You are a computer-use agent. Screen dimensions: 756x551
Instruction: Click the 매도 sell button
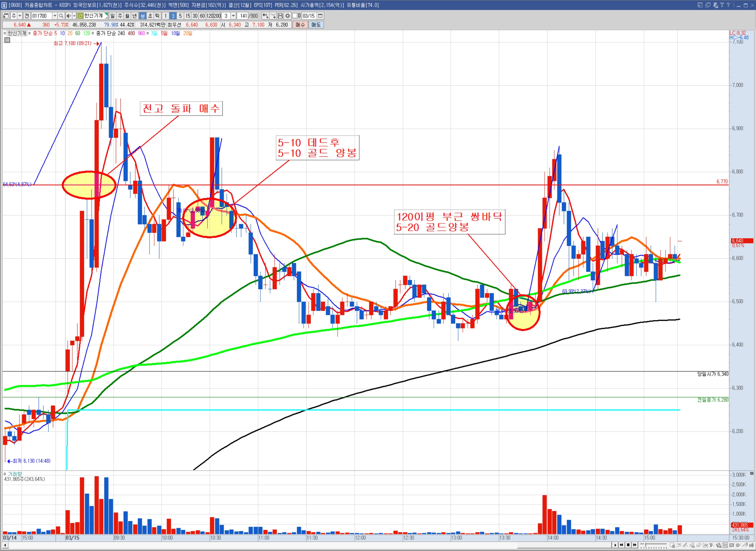coord(316,25)
